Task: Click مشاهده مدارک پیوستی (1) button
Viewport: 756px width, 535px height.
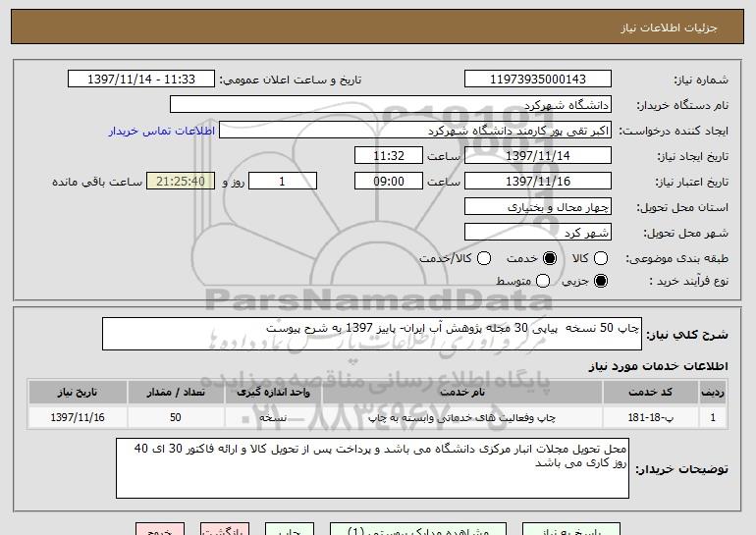Action: [418, 529]
